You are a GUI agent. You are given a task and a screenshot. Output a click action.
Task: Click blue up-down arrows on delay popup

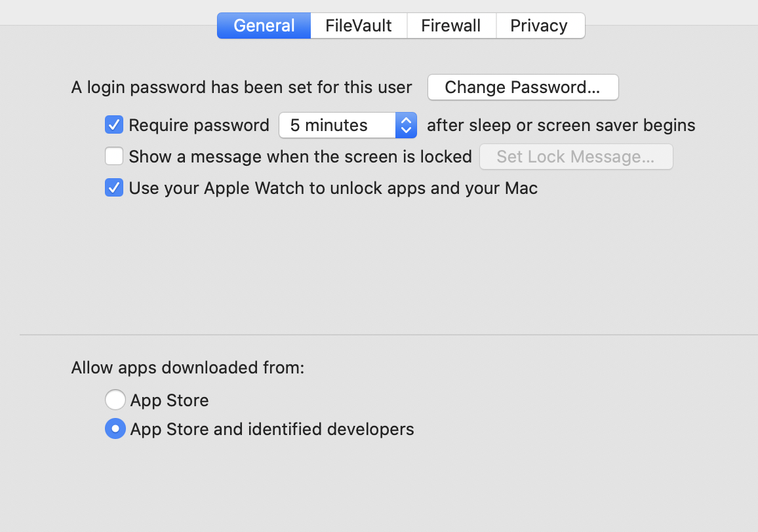click(407, 125)
